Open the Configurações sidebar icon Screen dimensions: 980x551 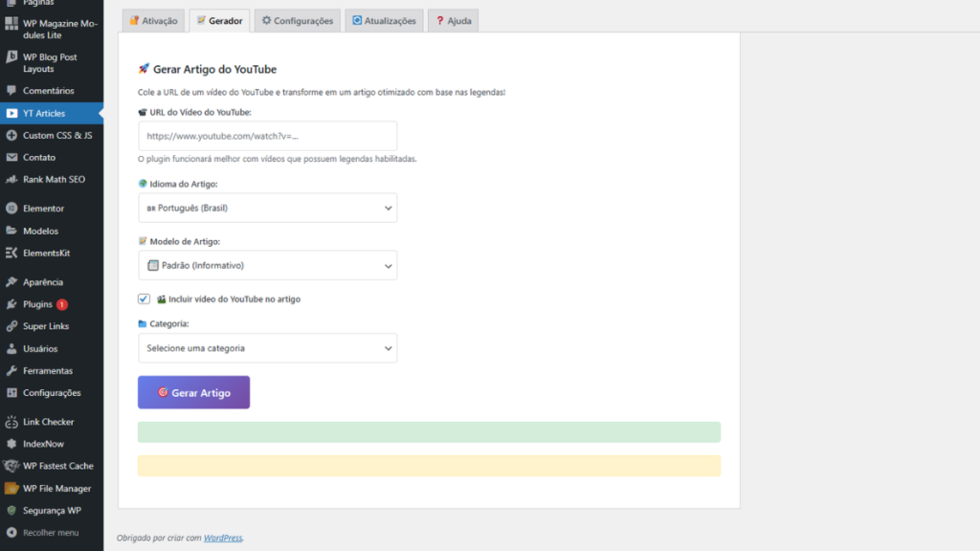coord(11,393)
